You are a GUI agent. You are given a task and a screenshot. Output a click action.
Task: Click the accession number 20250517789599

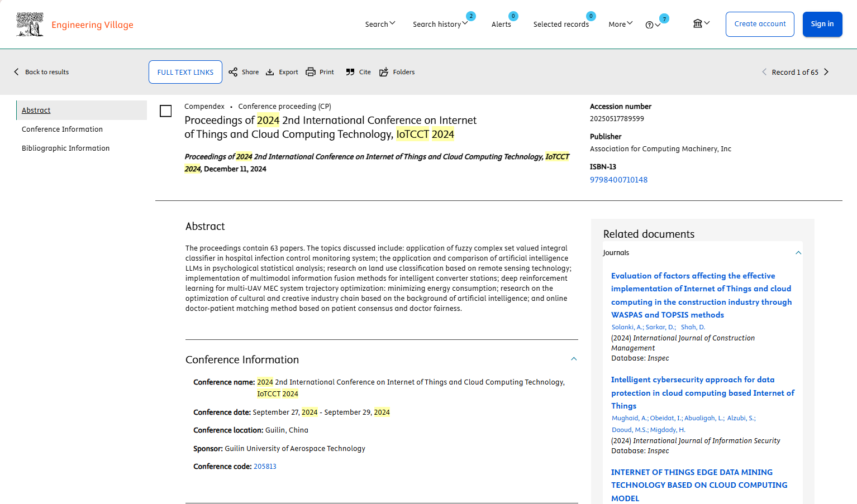tap(617, 119)
